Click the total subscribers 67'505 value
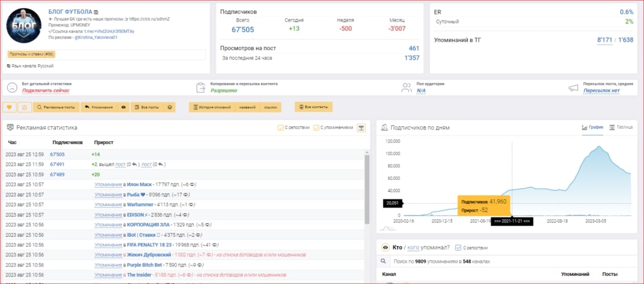Screen dimensions: 644x284 coord(242,30)
